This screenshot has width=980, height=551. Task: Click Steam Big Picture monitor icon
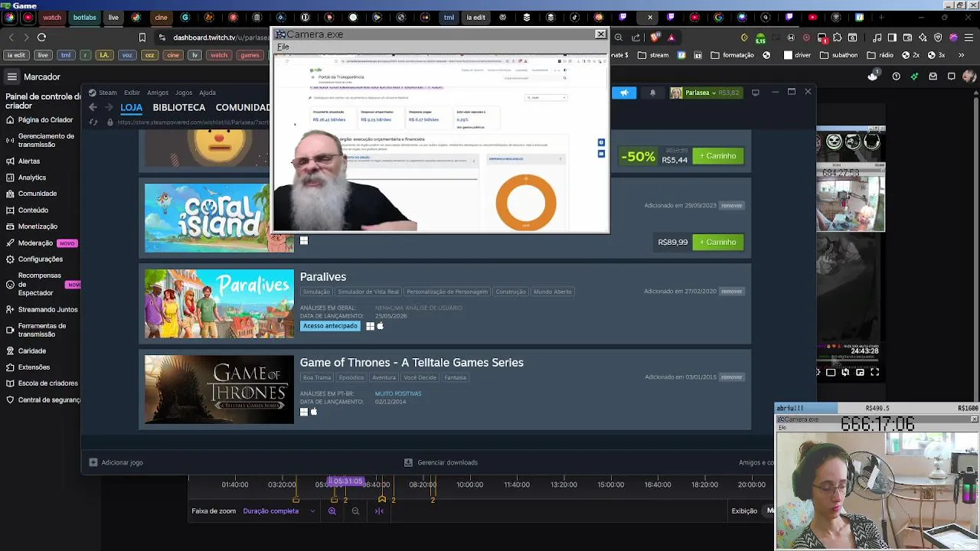(x=756, y=93)
